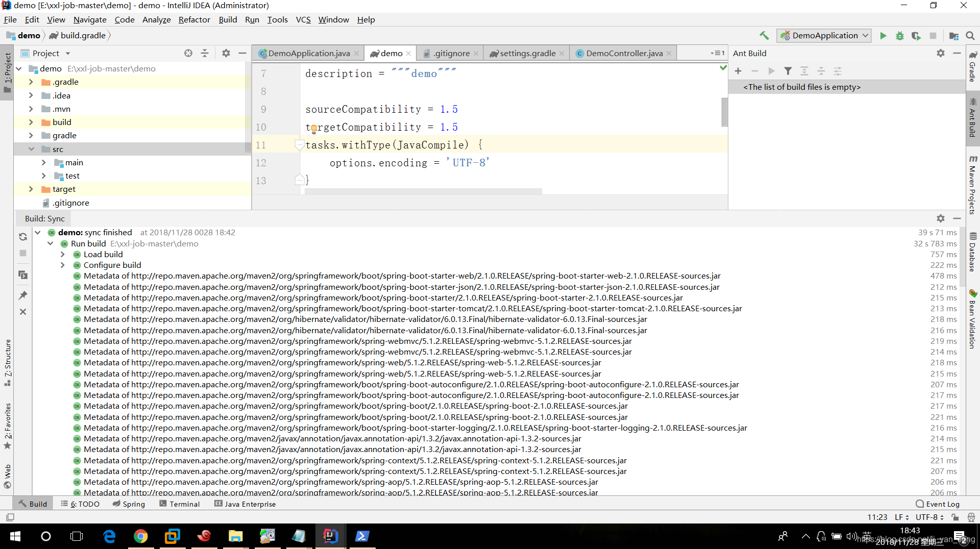980x549 pixels.
Task: Collapse the Run build node
Action: click(x=50, y=243)
